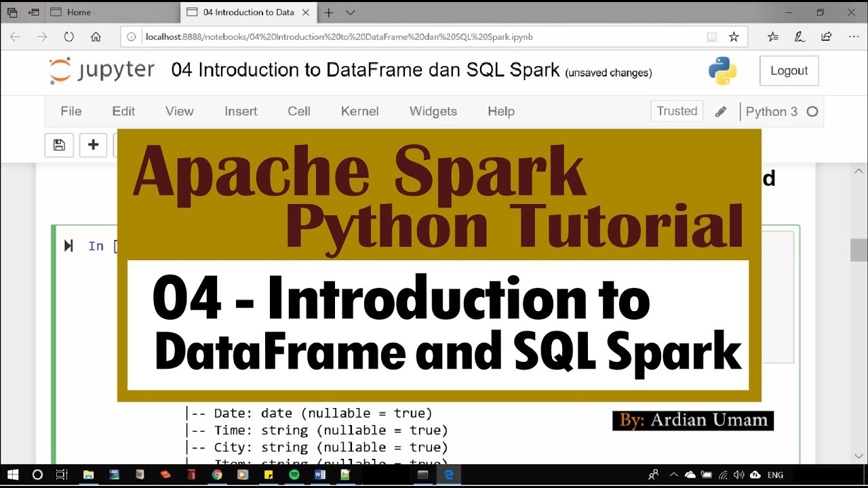Open the View menu
This screenshot has height=488, width=868.
point(180,112)
